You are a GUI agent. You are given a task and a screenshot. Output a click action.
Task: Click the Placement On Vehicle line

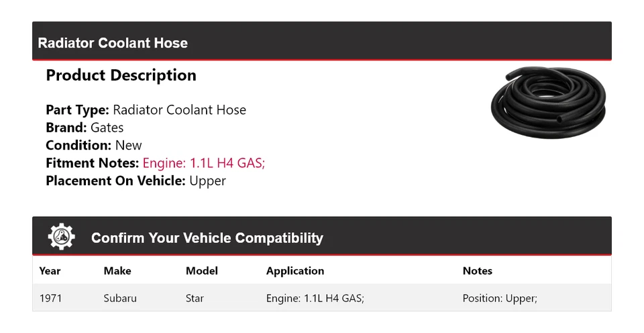click(x=136, y=181)
